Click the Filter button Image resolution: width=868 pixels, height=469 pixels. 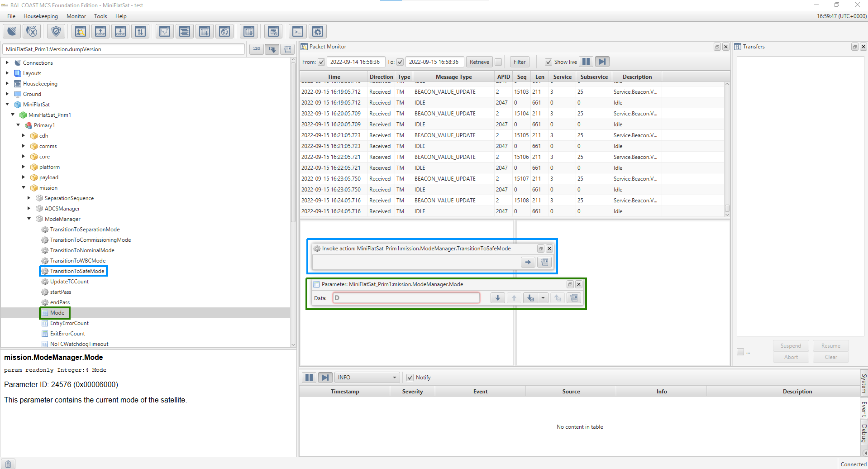pyautogui.click(x=520, y=62)
